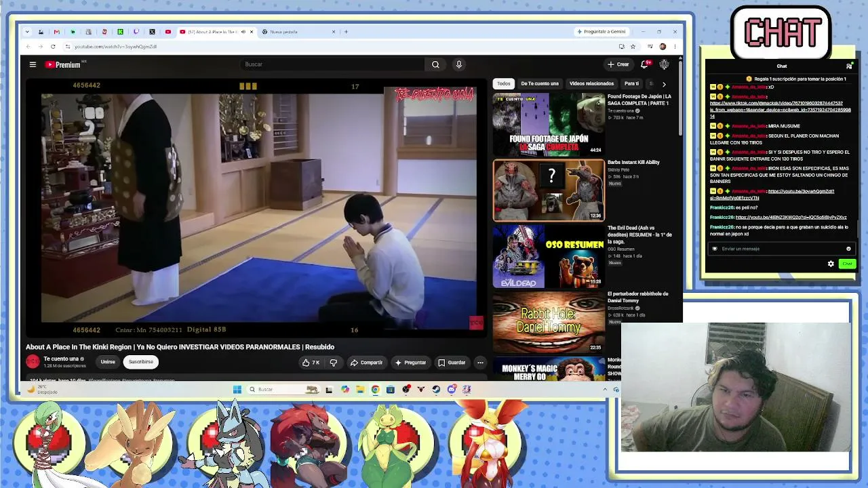Viewport: 868px width, 488px height.
Task: Open weather widget on the taskbar
Action: tap(42, 390)
